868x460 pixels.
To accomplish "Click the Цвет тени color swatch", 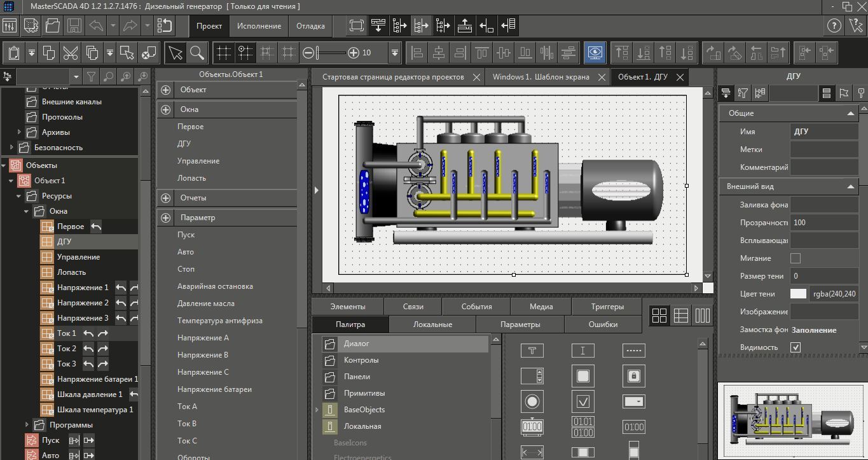I will coord(798,294).
